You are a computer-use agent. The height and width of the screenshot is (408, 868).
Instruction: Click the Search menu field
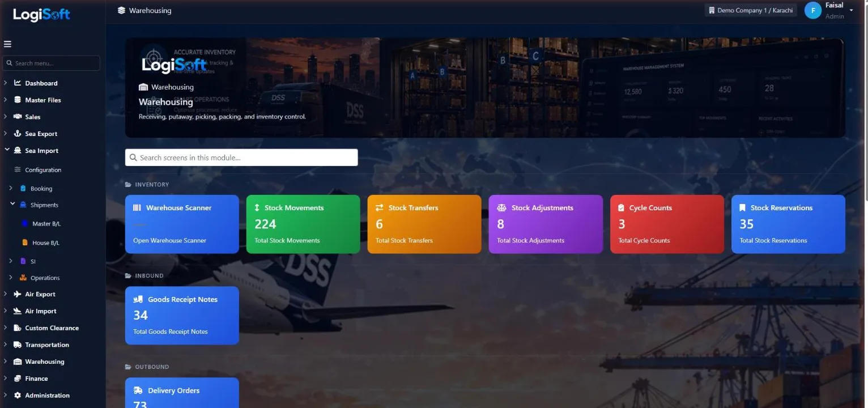pyautogui.click(x=52, y=63)
